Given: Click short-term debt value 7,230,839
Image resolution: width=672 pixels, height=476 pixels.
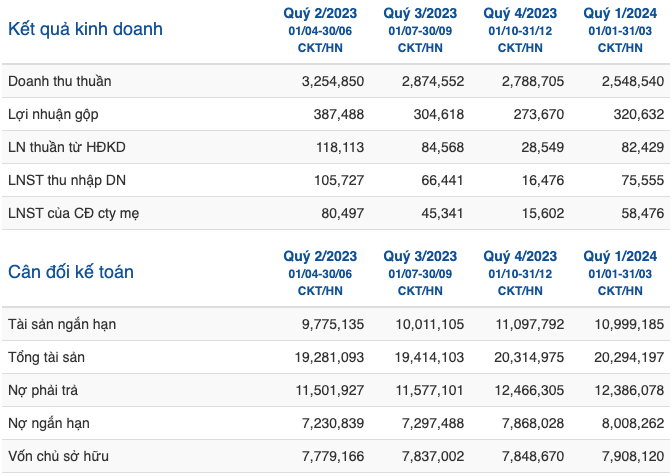Looking at the screenshot, I should tap(333, 423).
